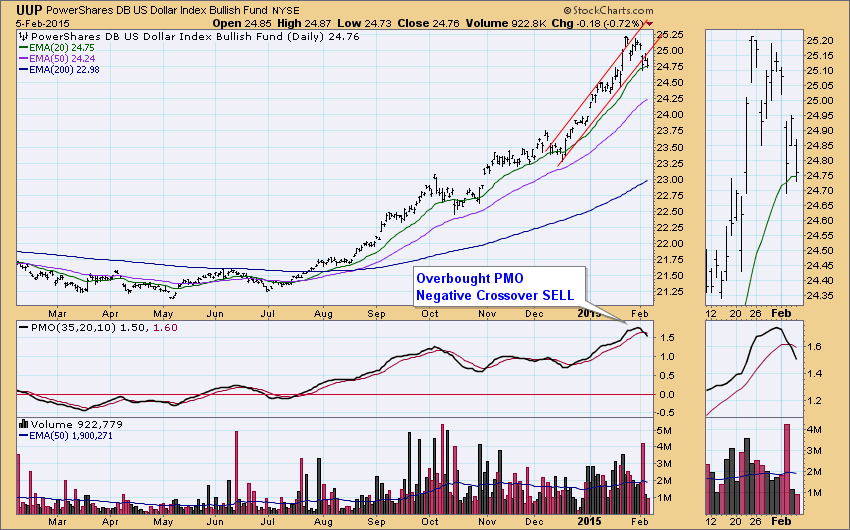Click the Aug label under price chart
Screen dimensions: 850x530
[x=323, y=313]
